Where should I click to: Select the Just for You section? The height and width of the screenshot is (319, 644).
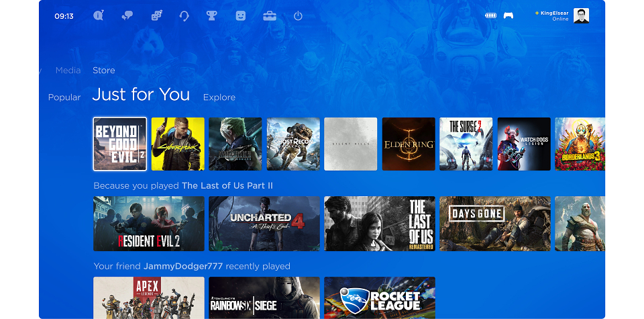[x=141, y=95]
